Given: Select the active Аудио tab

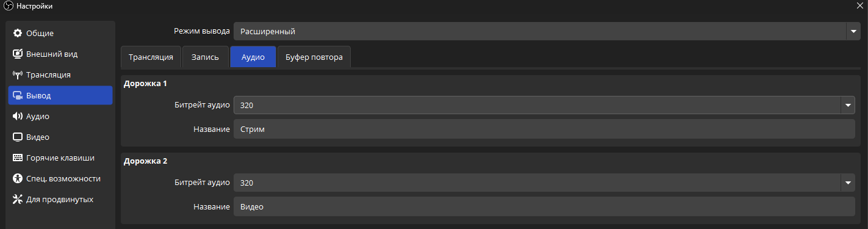Looking at the screenshot, I should [x=253, y=57].
